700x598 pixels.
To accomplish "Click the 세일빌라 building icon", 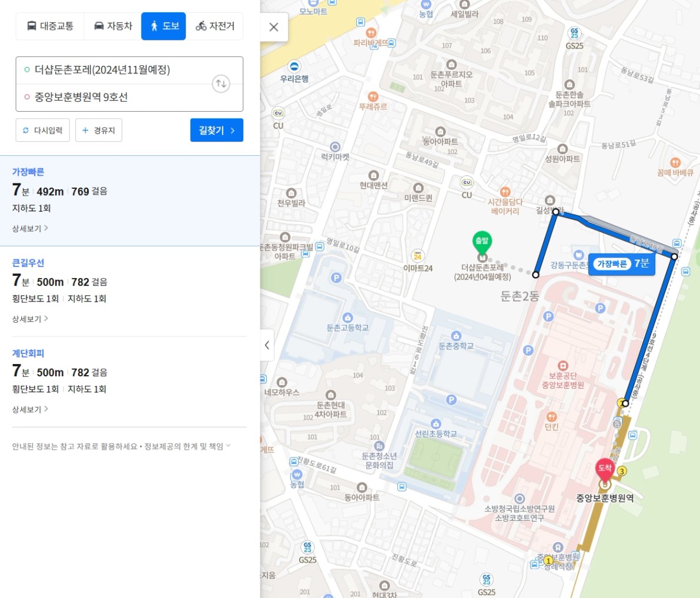I will coord(464,5).
